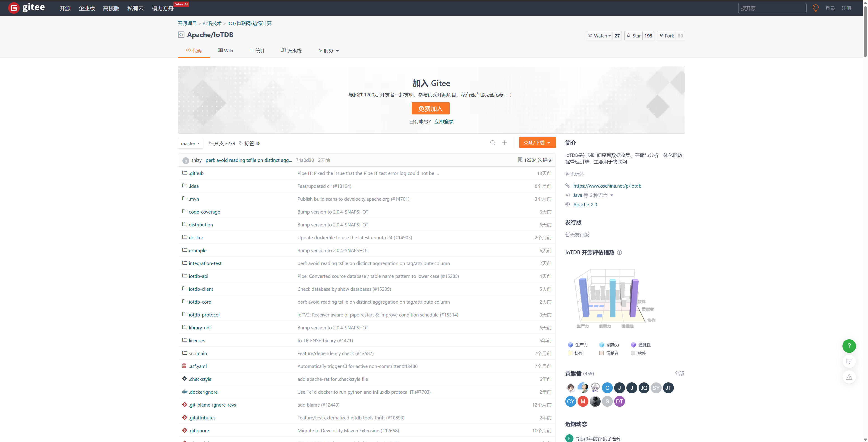Click the lightbulb icon in top bar
This screenshot has width=868, height=442.
coord(815,8)
